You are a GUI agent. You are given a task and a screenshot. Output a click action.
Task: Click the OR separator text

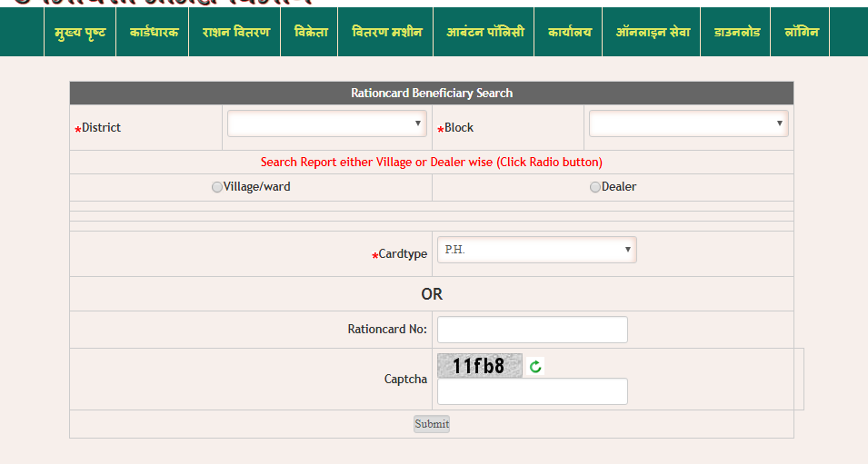432,294
